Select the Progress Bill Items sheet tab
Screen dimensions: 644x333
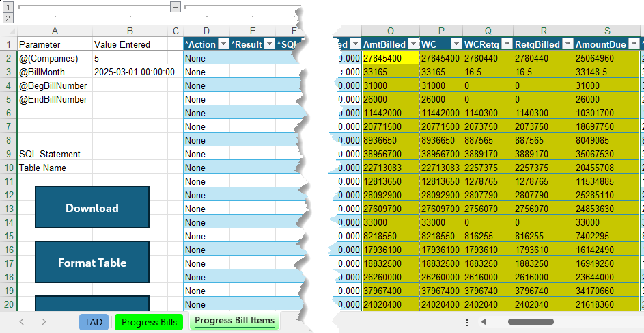click(x=234, y=321)
